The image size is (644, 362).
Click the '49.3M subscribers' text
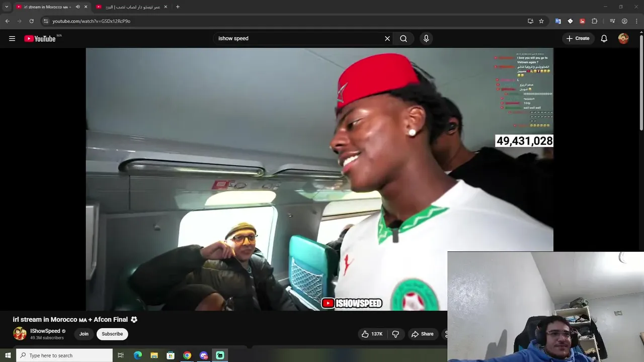[47, 338]
